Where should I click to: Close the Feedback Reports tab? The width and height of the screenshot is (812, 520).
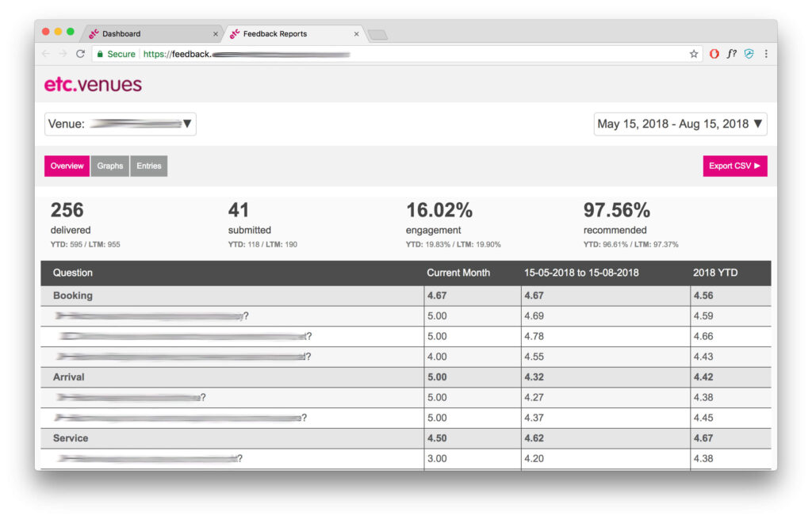coord(356,34)
